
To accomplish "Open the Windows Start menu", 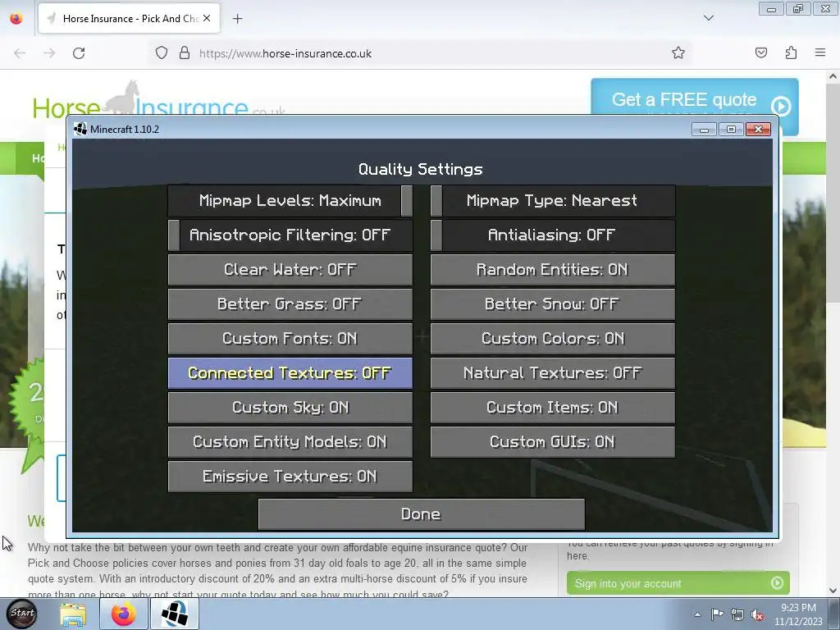I will tap(22, 614).
